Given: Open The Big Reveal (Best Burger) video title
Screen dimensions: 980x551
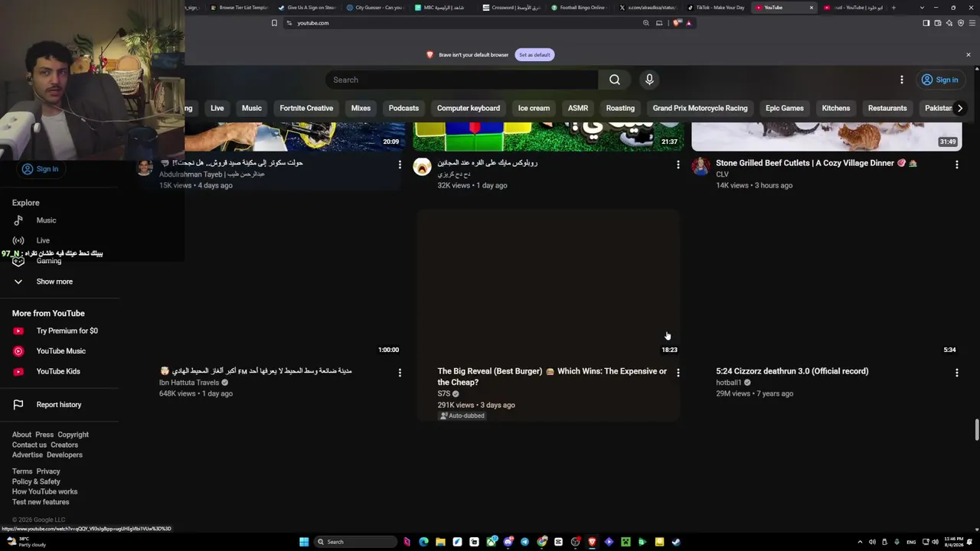Looking at the screenshot, I should tap(552, 377).
